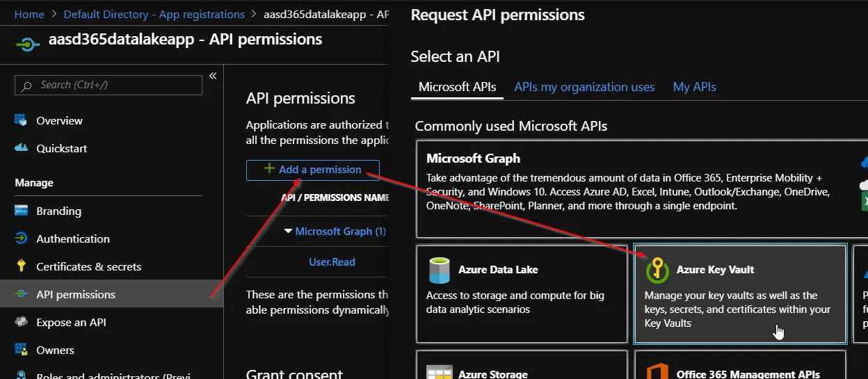Screen dimensions: 868x379
Task: Open Default Directory - App registrations breadcrumb
Action: pos(154,14)
